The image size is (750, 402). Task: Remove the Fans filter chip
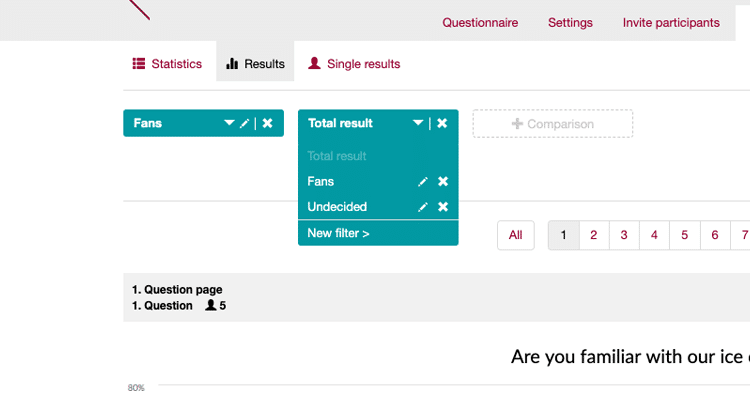[x=267, y=123]
